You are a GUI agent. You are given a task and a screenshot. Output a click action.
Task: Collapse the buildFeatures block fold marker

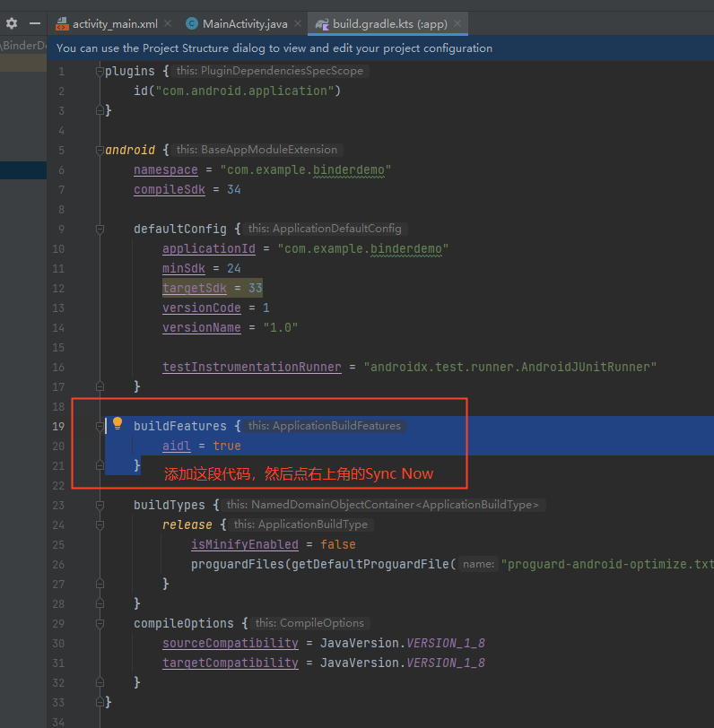[x=100, y=426]
